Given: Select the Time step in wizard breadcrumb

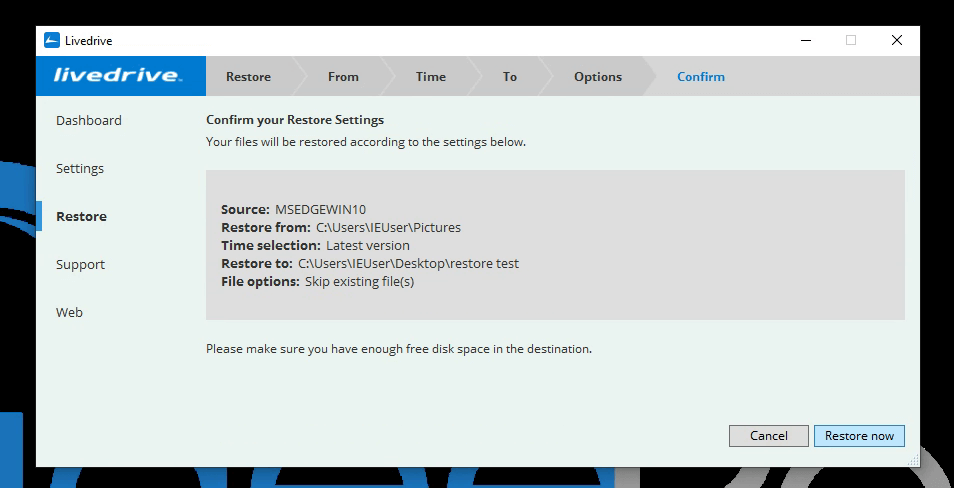Looking at the screenshot, I should tap(430, 77).
